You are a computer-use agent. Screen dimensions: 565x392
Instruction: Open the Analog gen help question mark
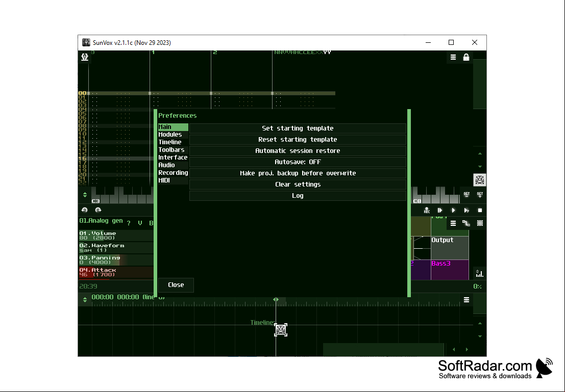click(129, 223)
